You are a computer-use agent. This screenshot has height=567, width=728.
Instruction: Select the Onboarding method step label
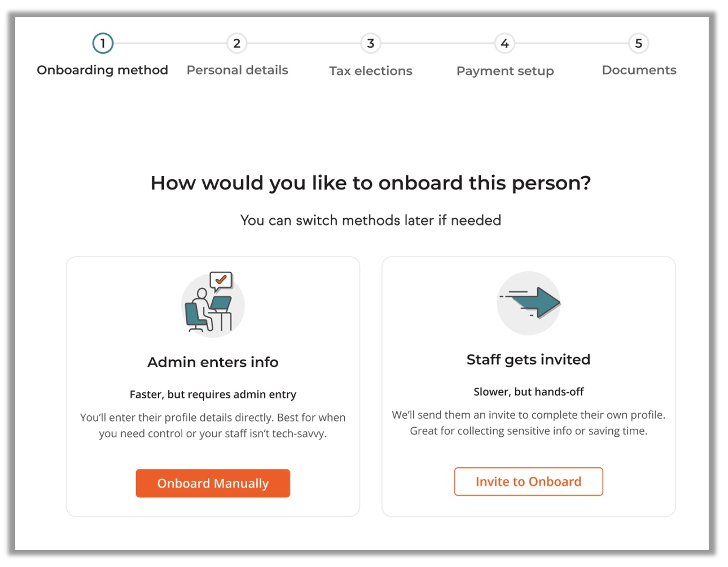click(102, 70)
